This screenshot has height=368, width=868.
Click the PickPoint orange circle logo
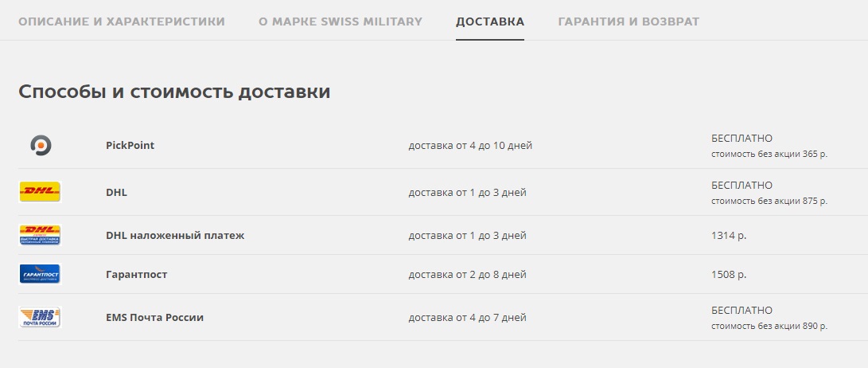click(x=41, y=145)
